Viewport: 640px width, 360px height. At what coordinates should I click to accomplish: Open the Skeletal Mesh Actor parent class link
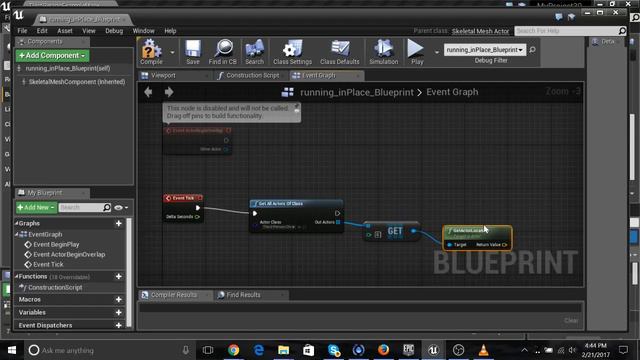click(480, 31)
